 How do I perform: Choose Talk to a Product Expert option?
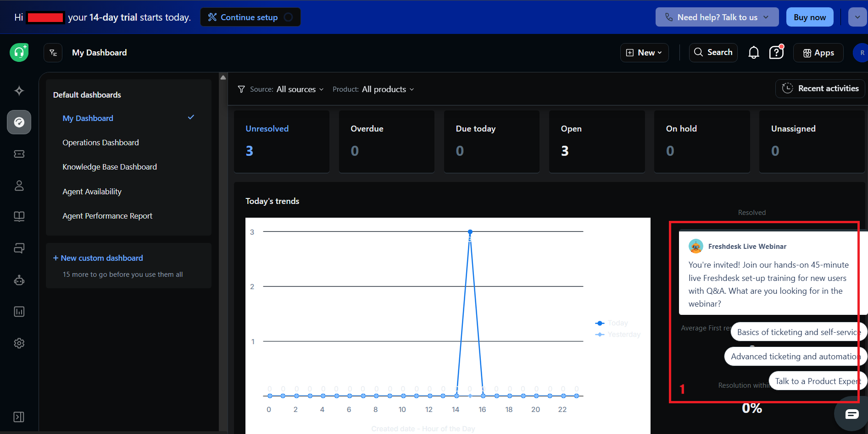click(x=818, y=381)
